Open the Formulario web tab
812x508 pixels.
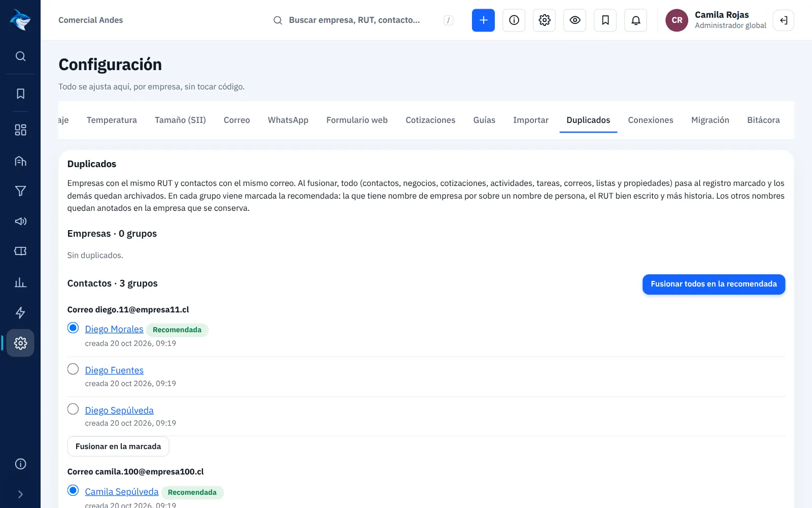[357, 120]
